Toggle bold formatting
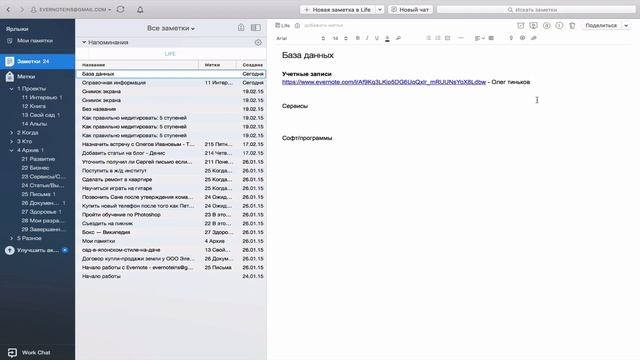640x360 pixels. point(358,38)
